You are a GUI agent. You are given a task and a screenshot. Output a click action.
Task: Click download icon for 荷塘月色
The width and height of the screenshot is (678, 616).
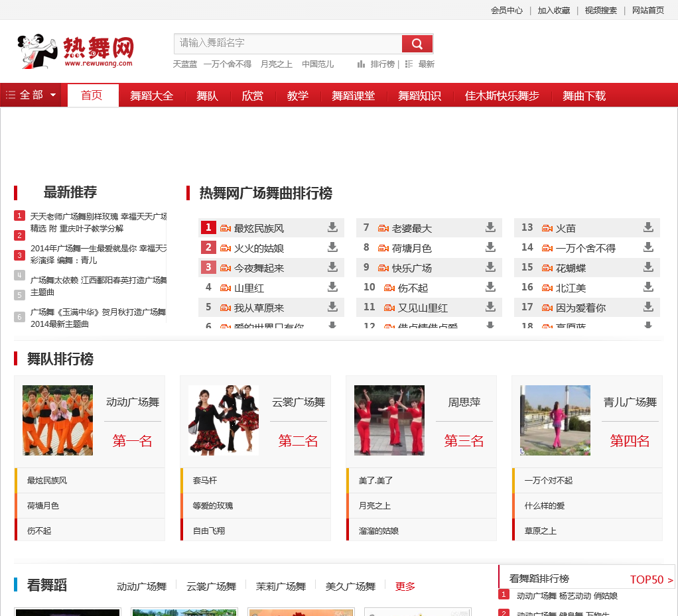coord(490,247)
